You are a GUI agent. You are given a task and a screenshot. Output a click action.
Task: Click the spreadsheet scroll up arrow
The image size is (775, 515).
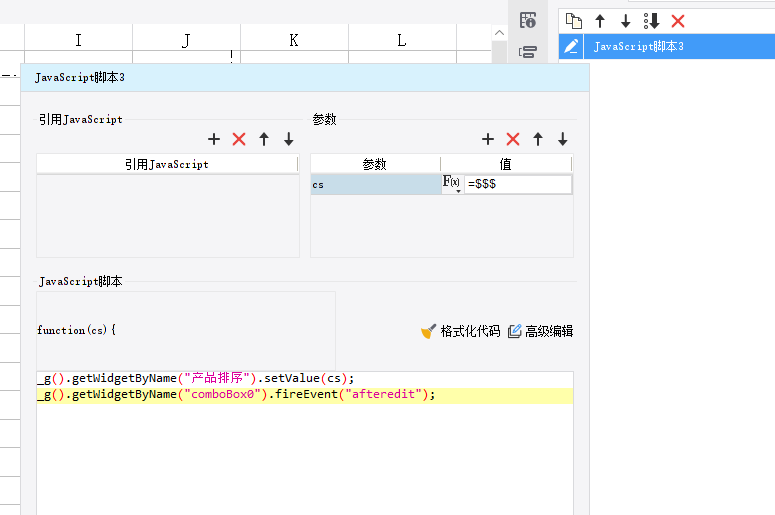pos(499,33)
